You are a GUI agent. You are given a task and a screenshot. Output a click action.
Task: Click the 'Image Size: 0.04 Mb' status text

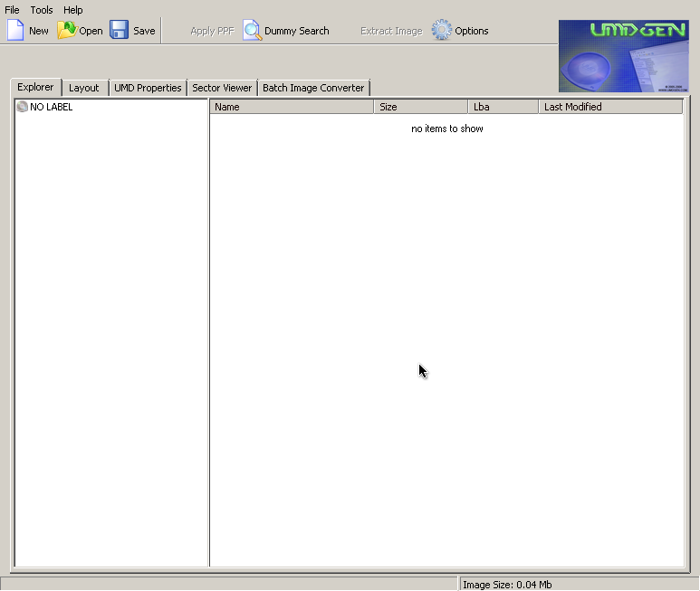507,585
